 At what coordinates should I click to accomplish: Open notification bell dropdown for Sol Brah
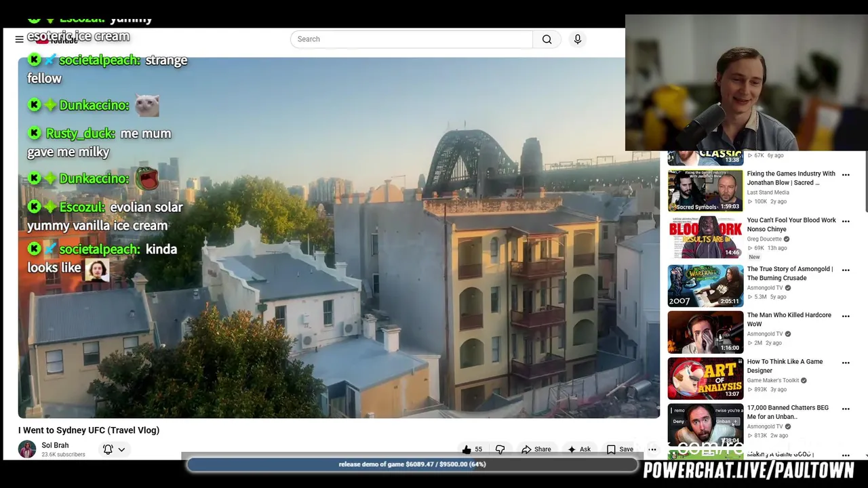coord(114,449)
